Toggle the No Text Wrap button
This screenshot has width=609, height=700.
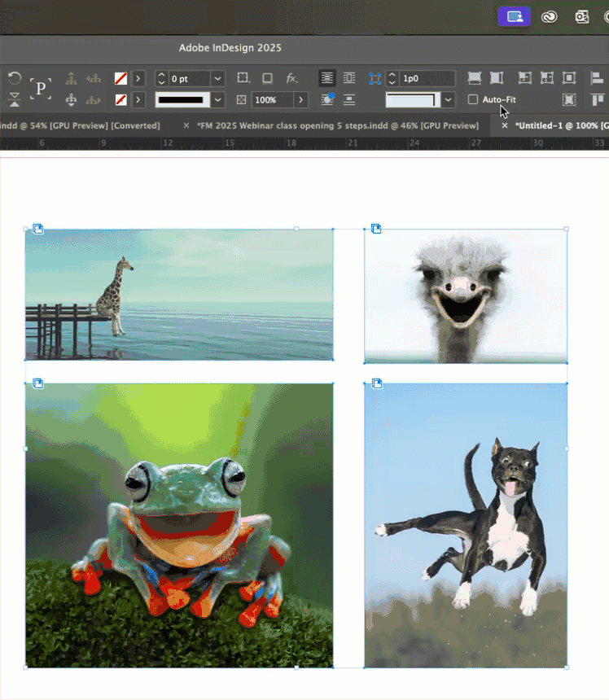326,79
